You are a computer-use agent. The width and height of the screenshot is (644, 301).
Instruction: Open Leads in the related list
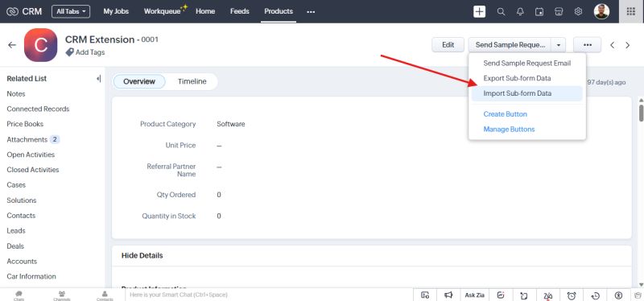click(x=16, y=231)
